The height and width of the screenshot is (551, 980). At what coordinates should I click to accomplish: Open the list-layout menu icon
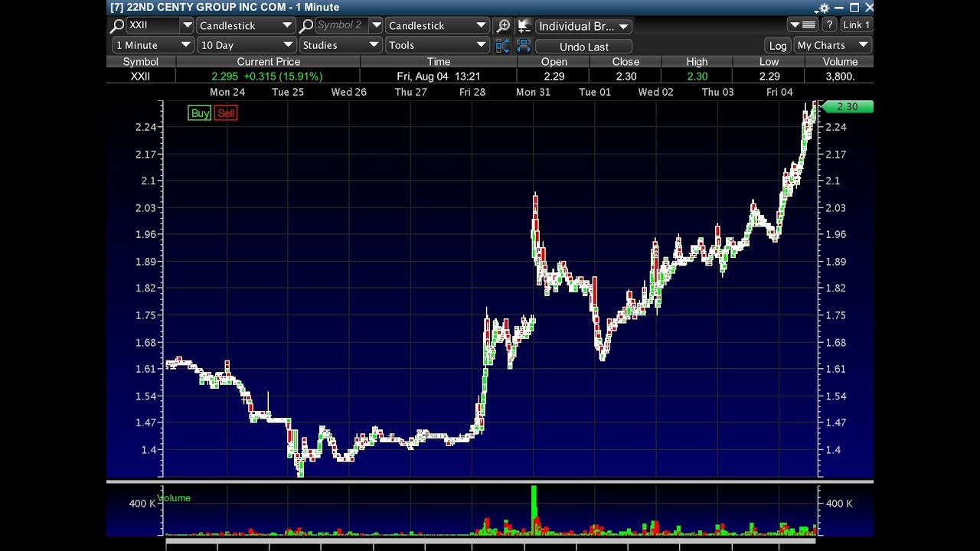coord(804,25)
